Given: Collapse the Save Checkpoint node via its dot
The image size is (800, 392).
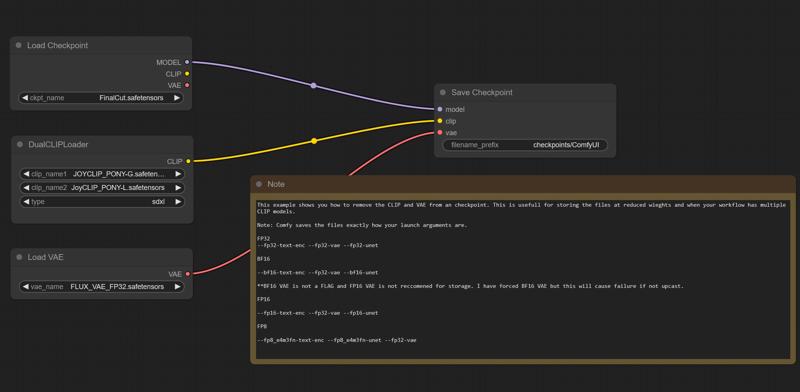Looking at the screenshot, I should (x=443, y=92).
